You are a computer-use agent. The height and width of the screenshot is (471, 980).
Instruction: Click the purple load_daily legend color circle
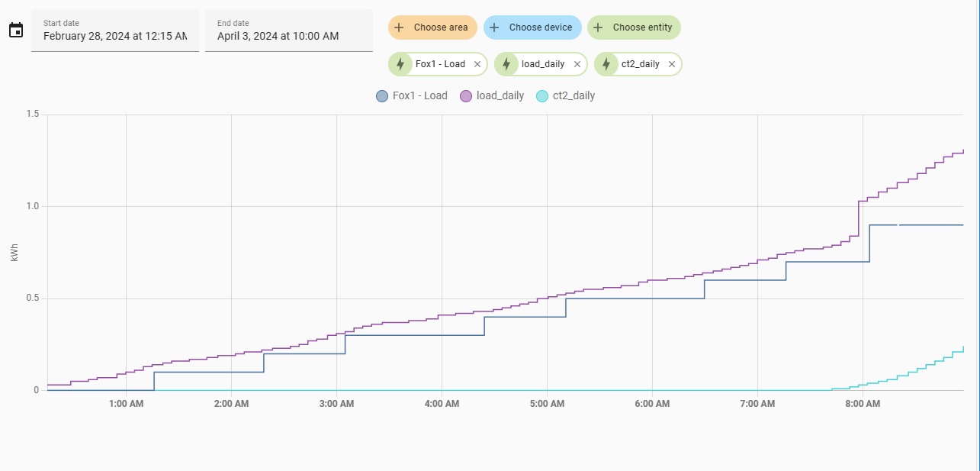(x=465, y=96)
